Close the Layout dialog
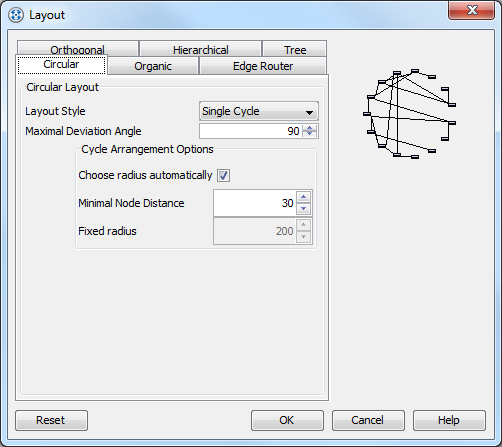This screenshot has width=502, height=447. tap(471, 10)
